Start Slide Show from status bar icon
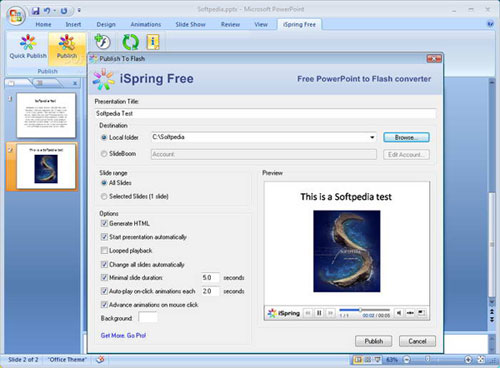The height and width of the screenshot is (368, 500). point(377,360)
